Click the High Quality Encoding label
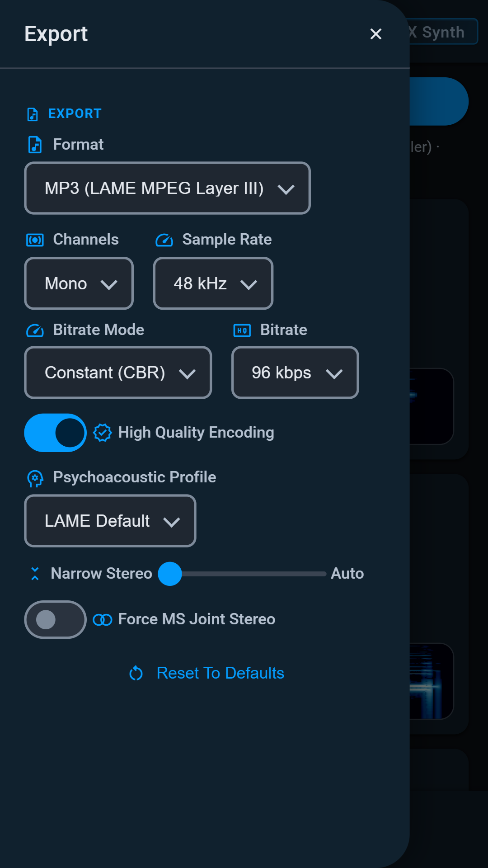This screenshot has height=868, width=488. click(x=196, y=433)
